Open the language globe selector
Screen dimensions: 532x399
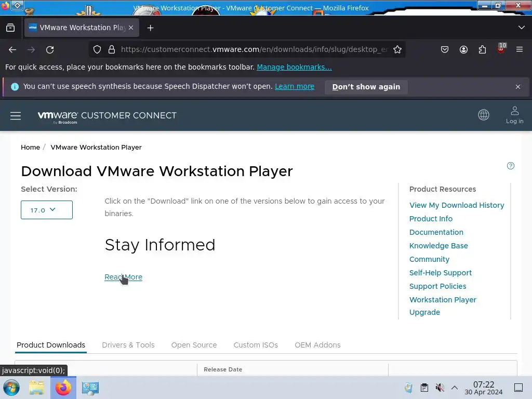484,115
